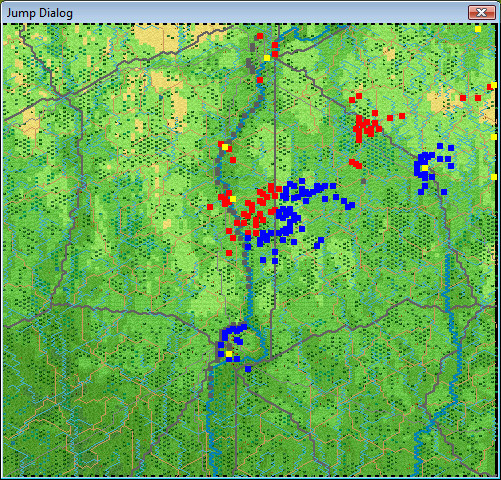Jump to lowest yellow objective on right edge
Screen dimensions: 501x480
[x=494, y=177]
